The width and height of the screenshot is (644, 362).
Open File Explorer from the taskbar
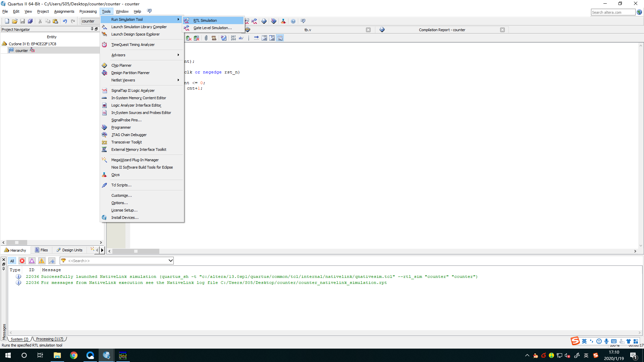57,355
